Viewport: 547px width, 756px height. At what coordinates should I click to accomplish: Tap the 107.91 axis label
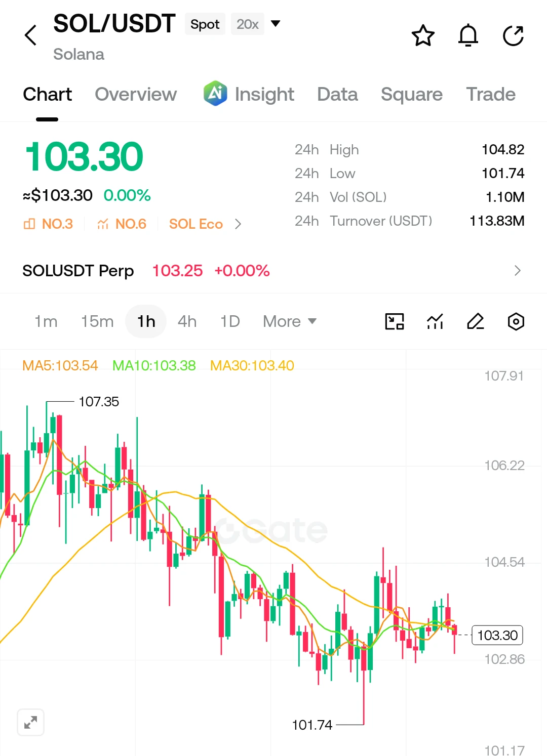click(x=504, y=376)
